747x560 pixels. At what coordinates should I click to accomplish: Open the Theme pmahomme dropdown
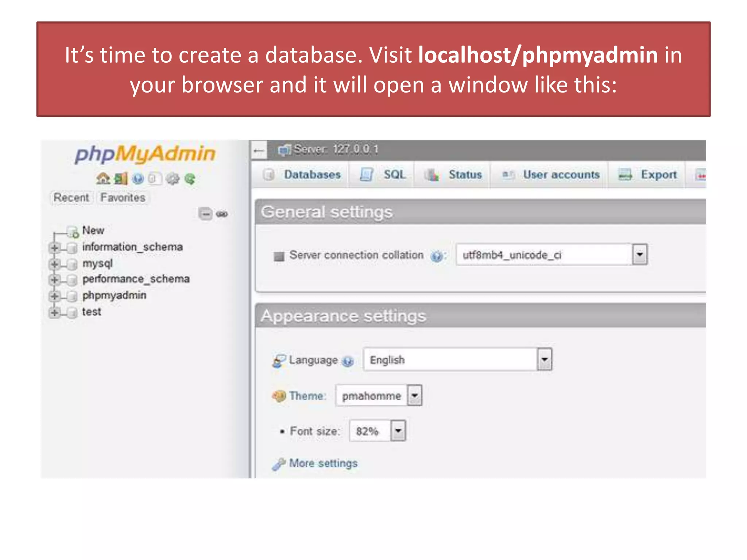(x=379, y=395)
